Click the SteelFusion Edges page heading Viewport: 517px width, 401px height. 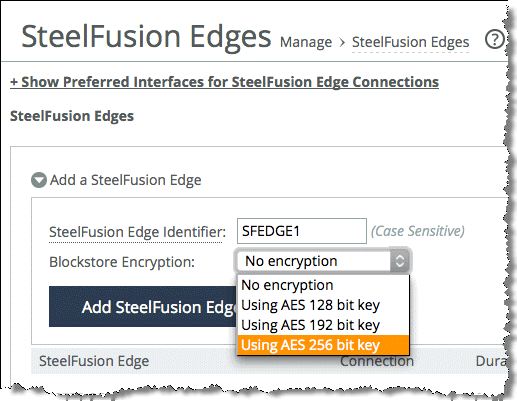pos(146,37)
